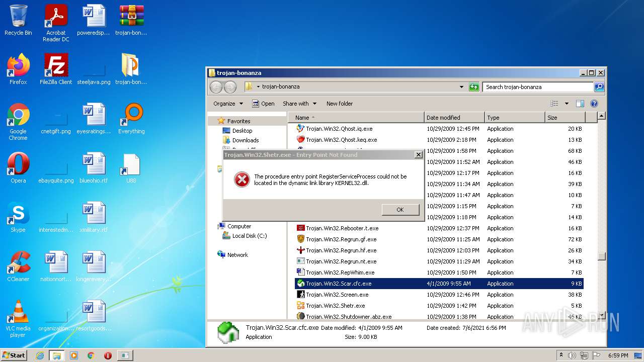Launch Google Chrome from desktop

point(18,122)
